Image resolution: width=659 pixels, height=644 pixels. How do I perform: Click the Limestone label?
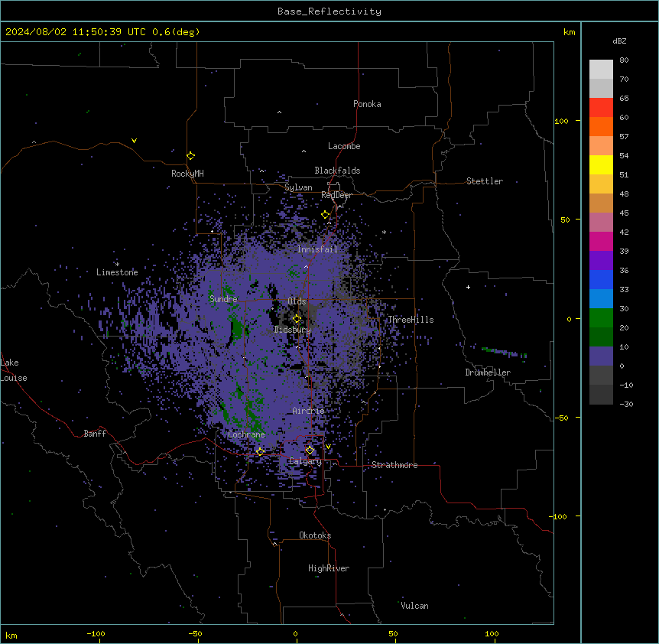(117, 272)
